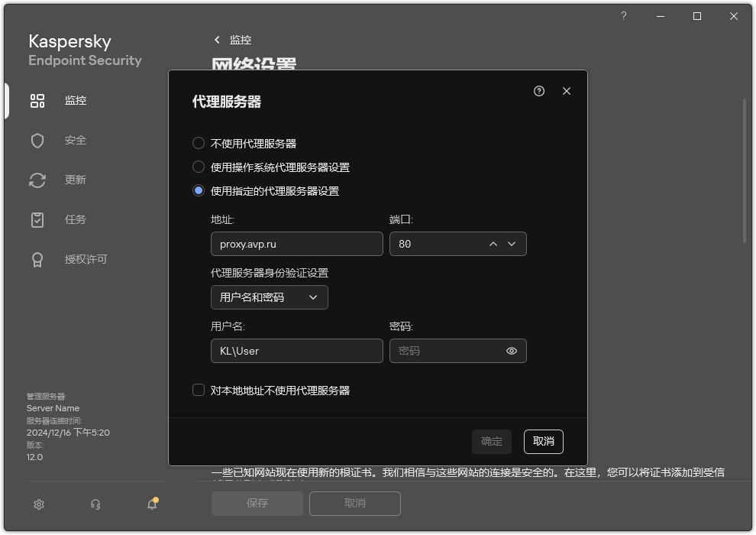Dismiss the dialog with the 取消 button
756x535 pixels.
pyautogui.click(x=543, y=442)
